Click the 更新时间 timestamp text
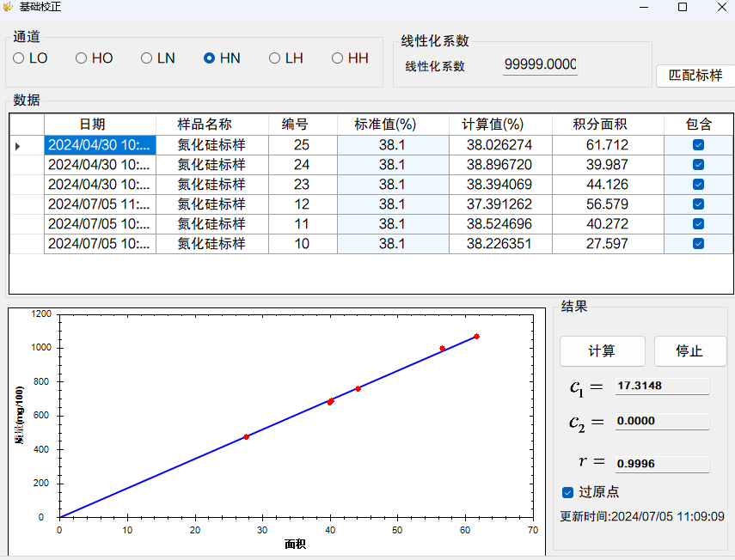 [642, 516]
